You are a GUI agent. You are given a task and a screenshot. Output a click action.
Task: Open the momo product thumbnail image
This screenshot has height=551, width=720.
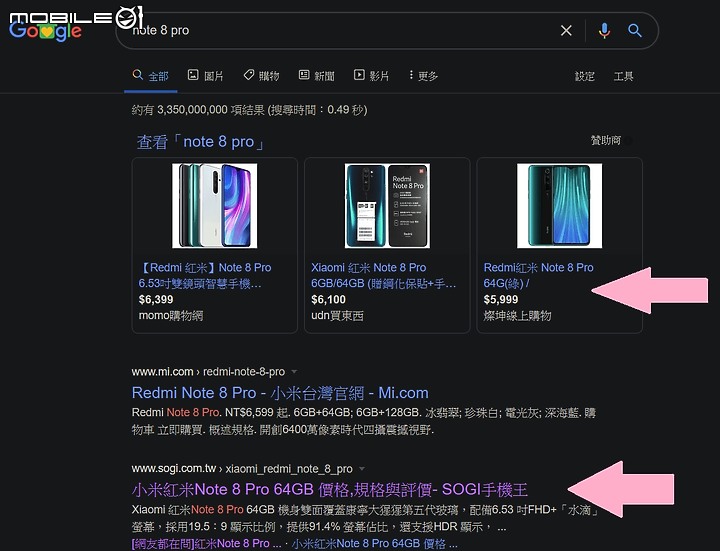[214, 206]
